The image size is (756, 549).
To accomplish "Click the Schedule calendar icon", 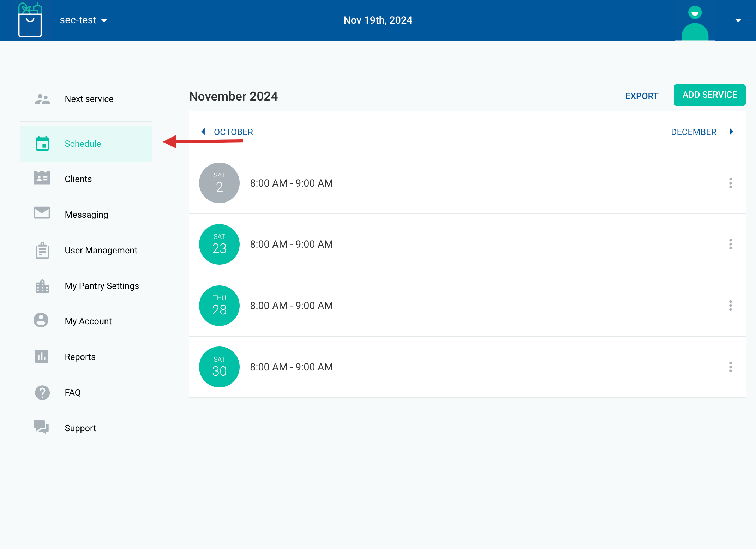I will coord(42,144).
